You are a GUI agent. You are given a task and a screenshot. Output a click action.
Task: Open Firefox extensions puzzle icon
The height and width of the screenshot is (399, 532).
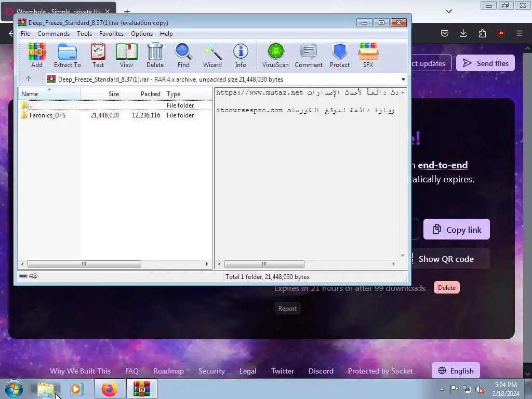[x=482, y=33]
